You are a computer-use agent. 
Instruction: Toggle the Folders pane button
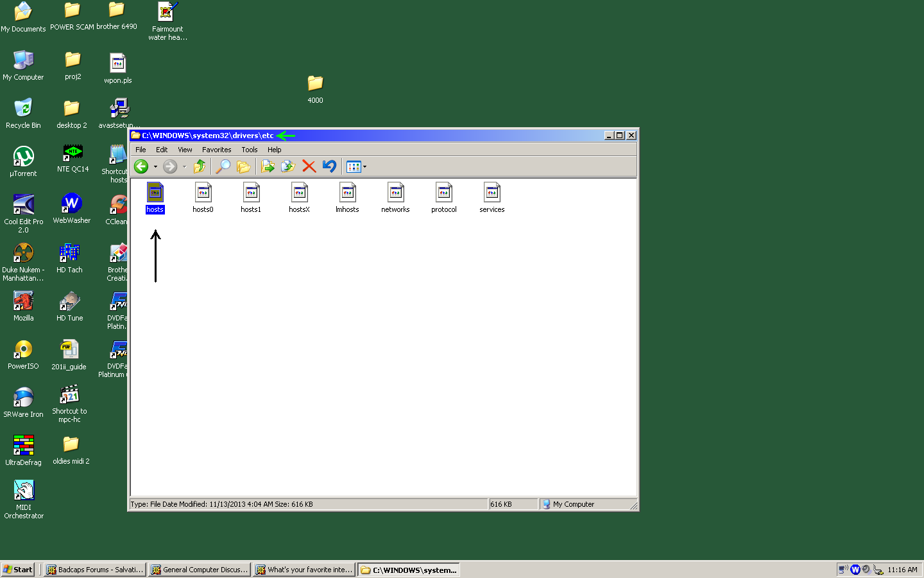(x=243, y=167)
